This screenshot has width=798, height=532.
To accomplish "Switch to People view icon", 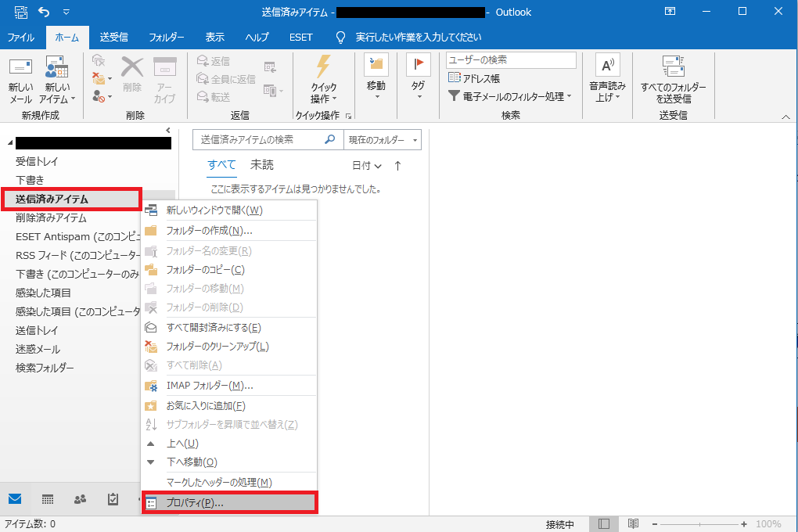I will (x=80, y=499).
